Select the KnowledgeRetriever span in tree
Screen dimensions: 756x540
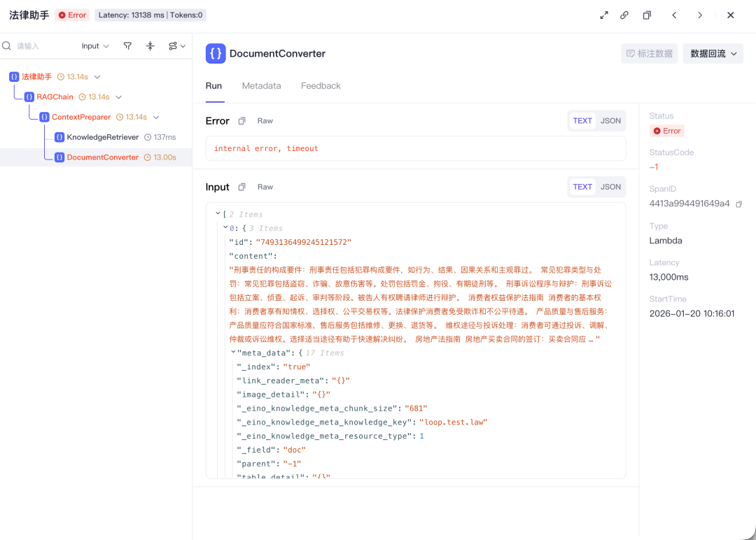tap(102, 137)
